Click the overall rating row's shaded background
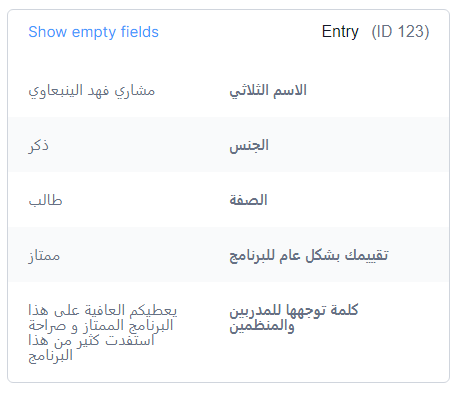Image resolution: width=458 pixels, height=395 pixels. point(229,255)
